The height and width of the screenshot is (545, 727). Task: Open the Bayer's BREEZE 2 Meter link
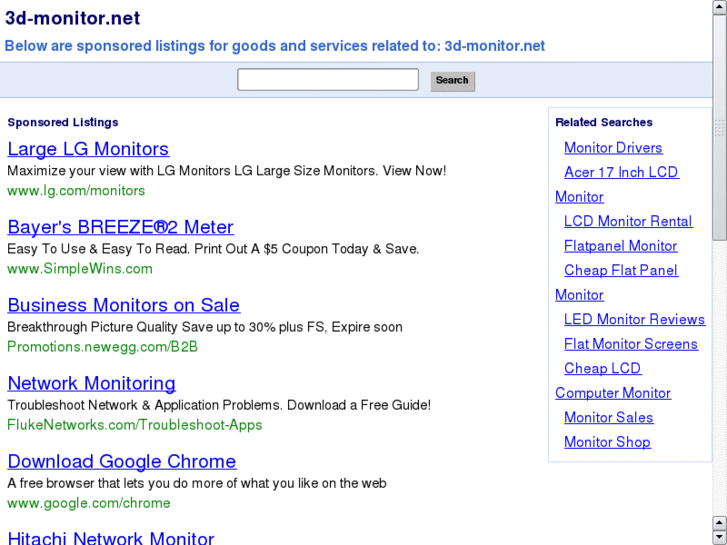121,227
